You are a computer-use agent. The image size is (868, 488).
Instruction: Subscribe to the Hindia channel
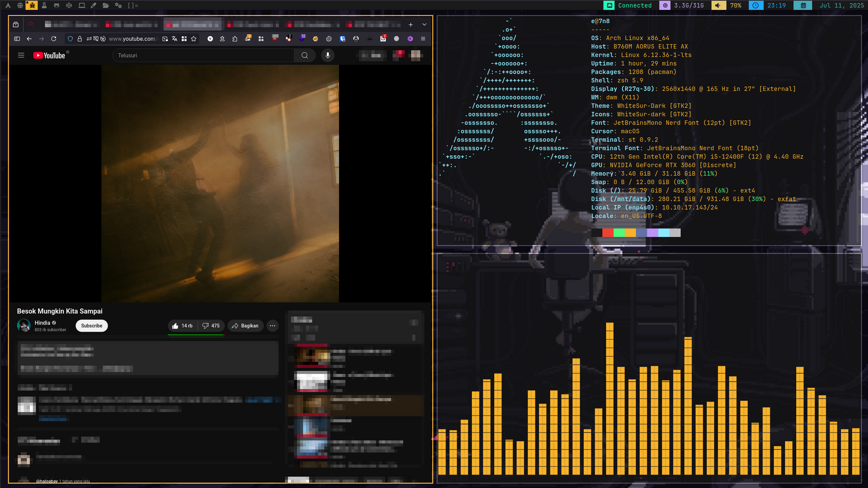tap(91, 326)
